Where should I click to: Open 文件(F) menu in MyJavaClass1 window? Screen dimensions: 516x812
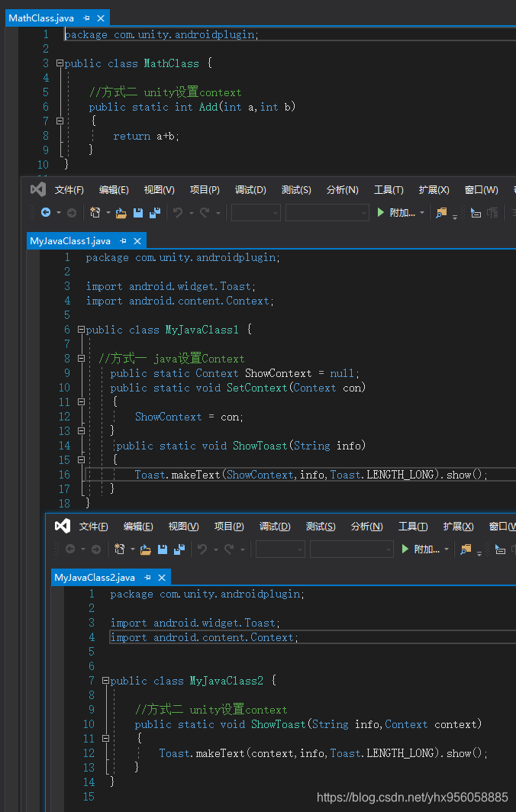(69, 190)
